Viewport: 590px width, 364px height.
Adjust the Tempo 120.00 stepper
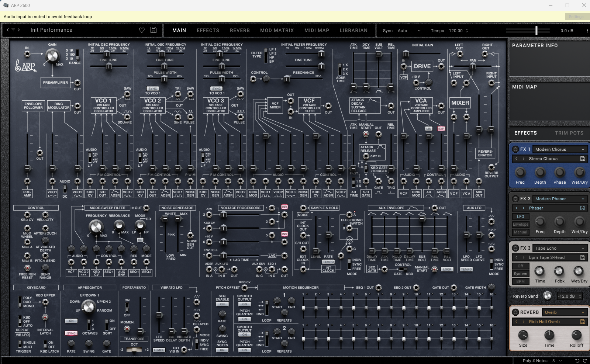coord(467,31)
